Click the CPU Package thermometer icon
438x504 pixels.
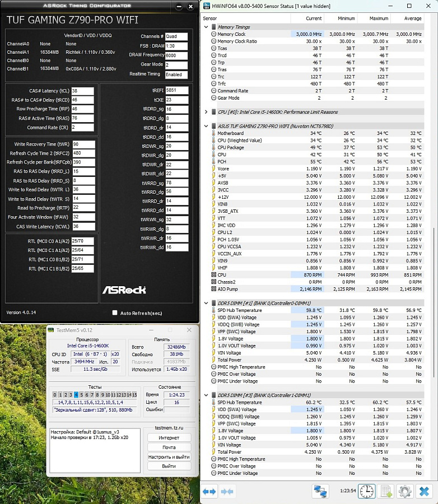point(213,147)
